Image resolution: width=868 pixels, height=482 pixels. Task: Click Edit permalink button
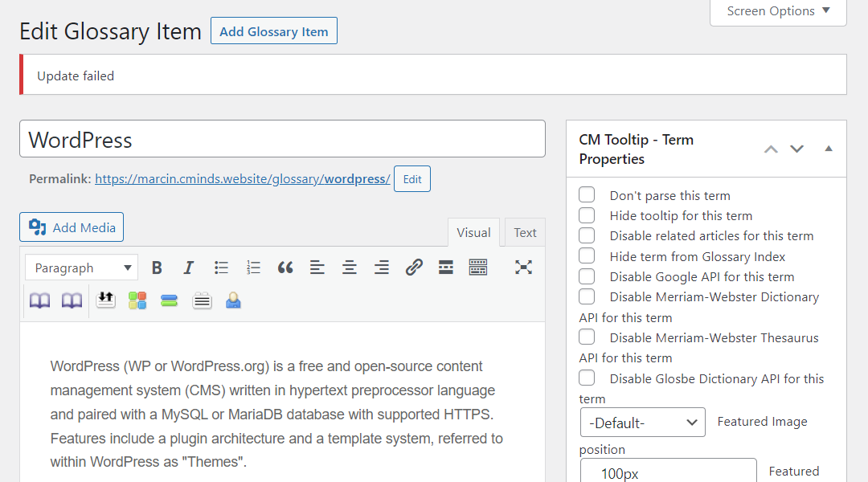coord(411,179)
